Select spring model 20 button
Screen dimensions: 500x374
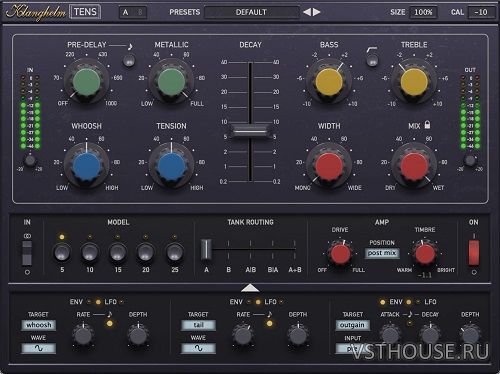click(145, 252)
